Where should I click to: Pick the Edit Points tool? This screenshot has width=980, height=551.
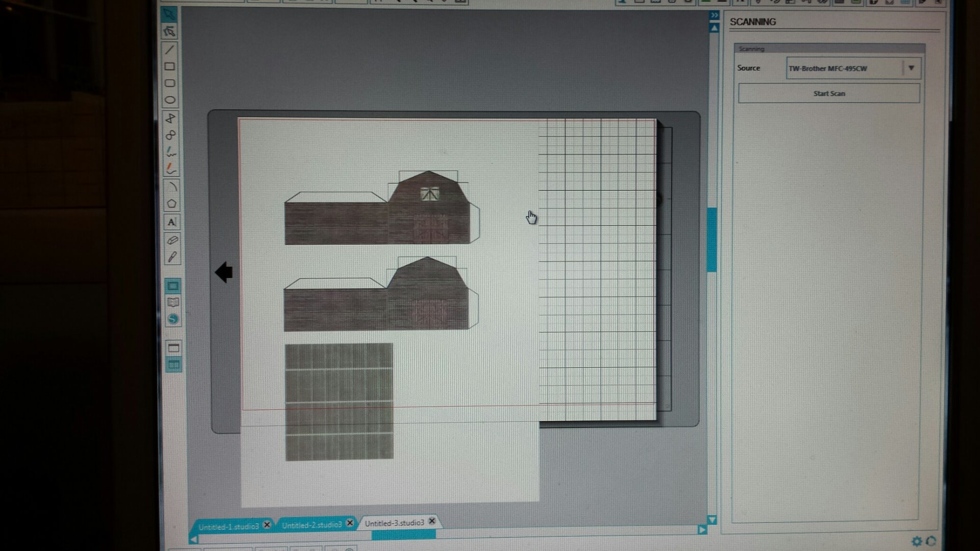(x=169, y=32)
